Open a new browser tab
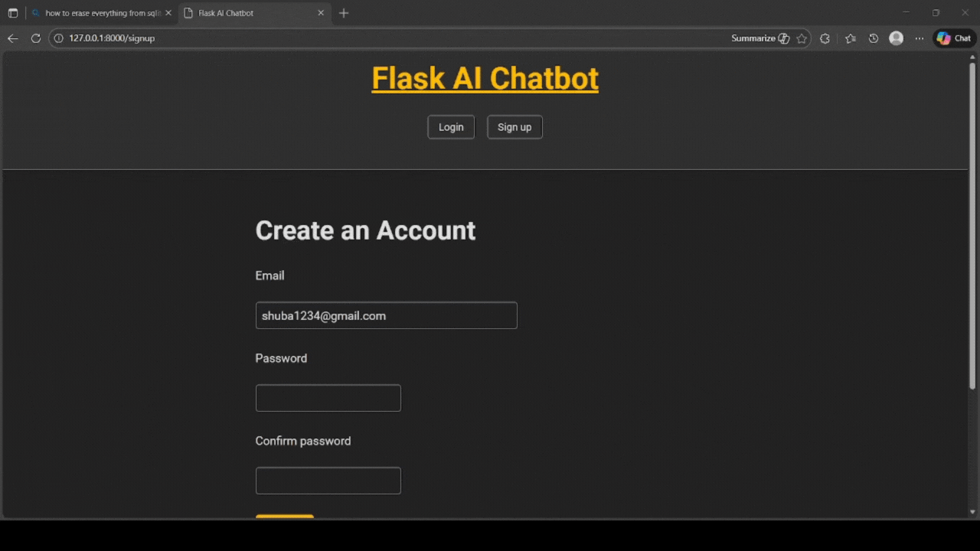 (343, 12)
